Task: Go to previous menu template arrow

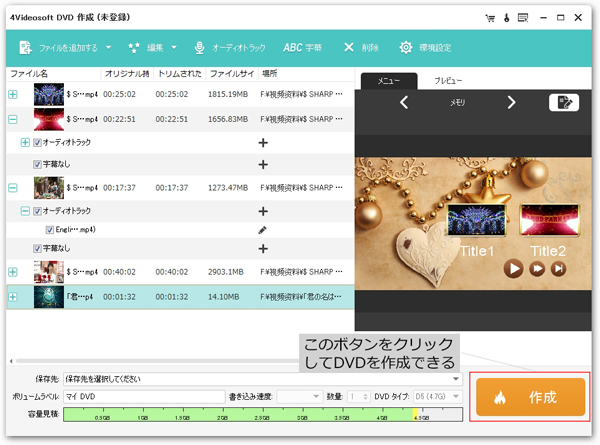Action: (x=404, y=102)
